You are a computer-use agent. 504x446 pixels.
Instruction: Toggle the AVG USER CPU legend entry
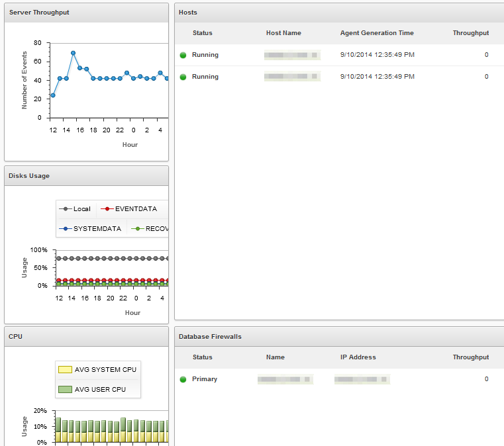(92, 390)
